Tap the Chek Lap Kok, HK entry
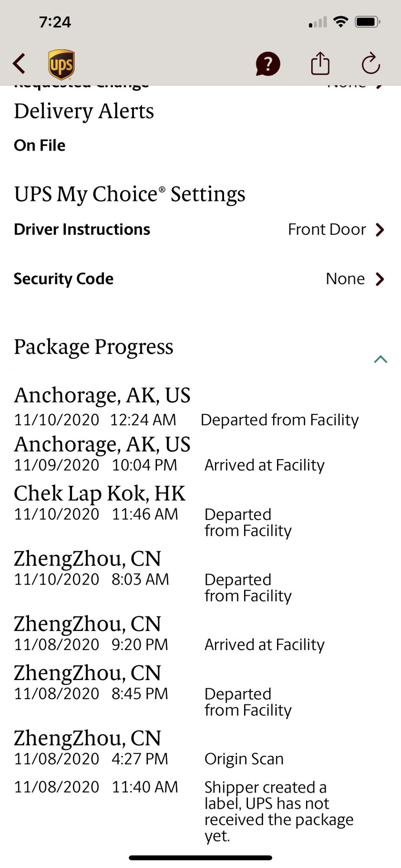Viewport: 401px width, 868px height. point(100,493)
